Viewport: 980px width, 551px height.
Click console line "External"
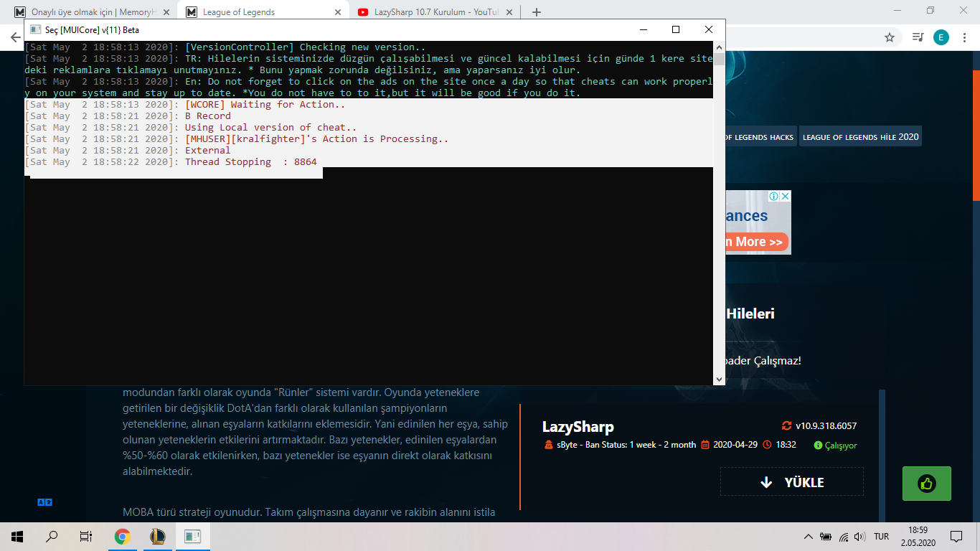tap(208, 151)
